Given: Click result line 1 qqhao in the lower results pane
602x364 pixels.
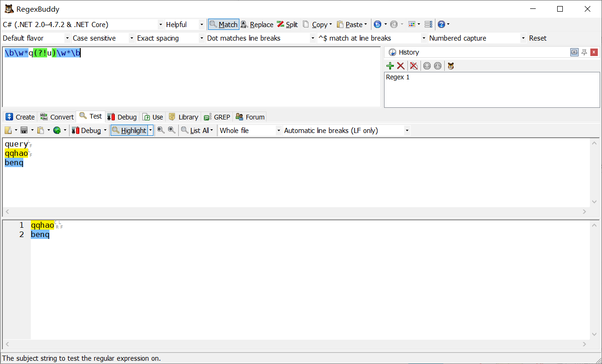Looking at the screenshot, I should pyautogui.click(x=42, y=225).
